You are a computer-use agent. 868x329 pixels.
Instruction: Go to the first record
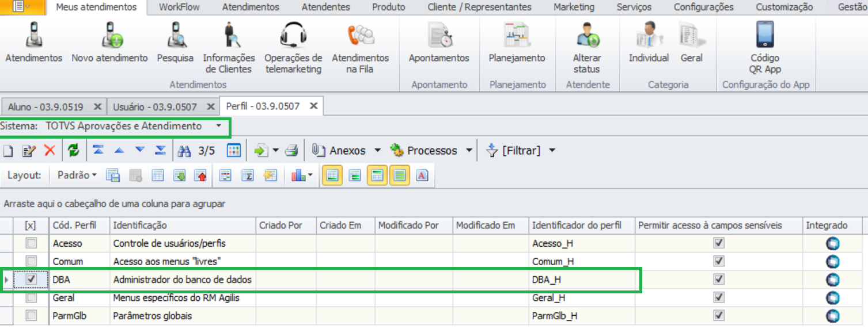(x=98, y=151)
